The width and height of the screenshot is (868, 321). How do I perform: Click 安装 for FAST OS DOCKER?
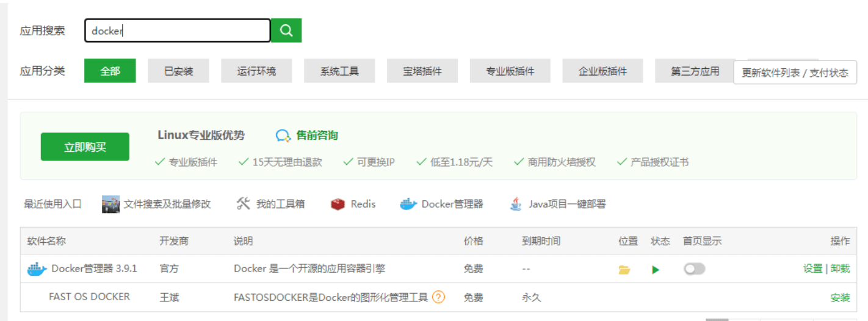pyautogui.click(x=841, y=298)
